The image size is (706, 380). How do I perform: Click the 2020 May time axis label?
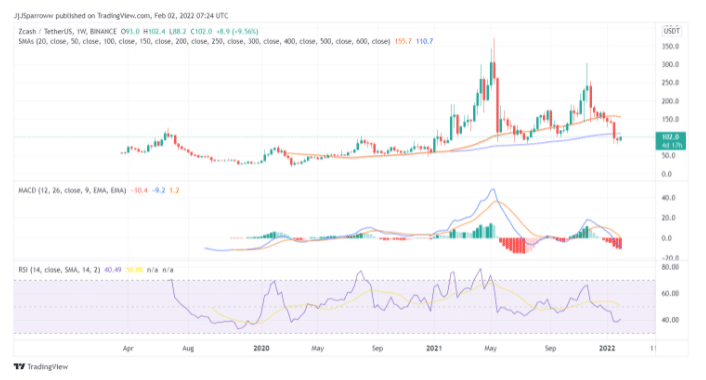coord(317,348)
